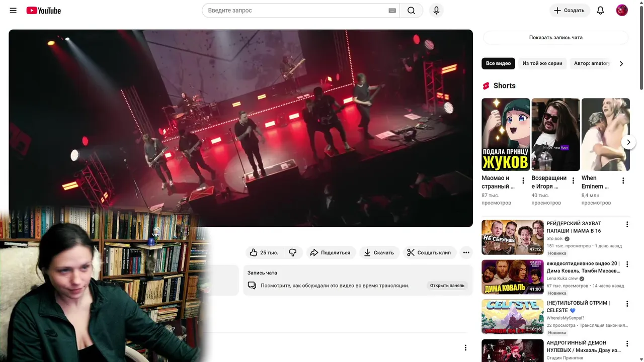Open the Возвращение Игоря short thumbnail

pos(556,134)
